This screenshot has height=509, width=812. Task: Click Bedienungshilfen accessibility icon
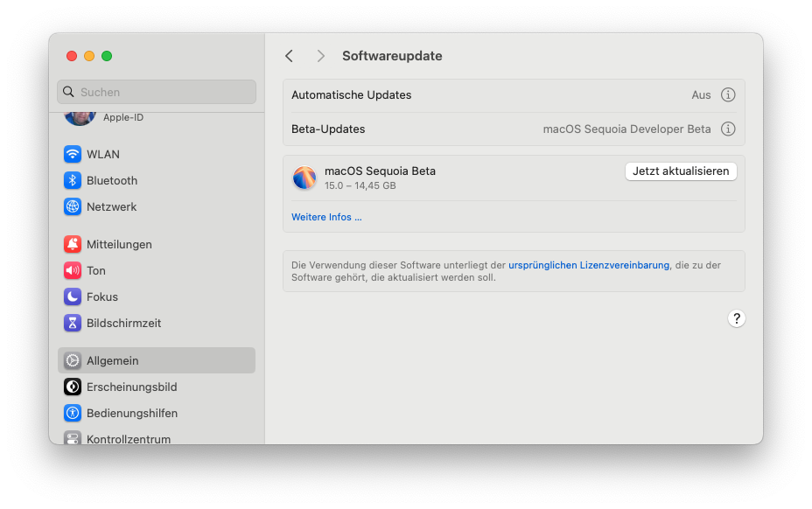[x=73, y=413]
